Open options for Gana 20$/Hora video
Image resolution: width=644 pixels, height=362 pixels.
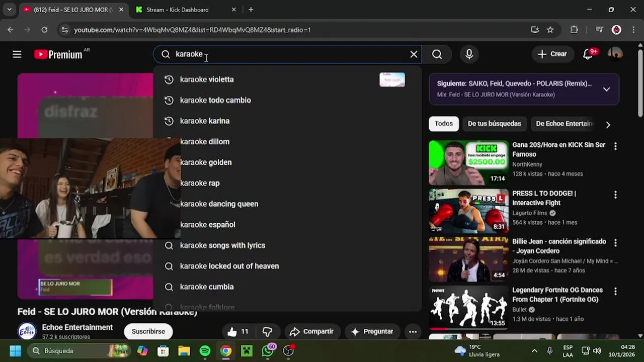coord(615,146)
